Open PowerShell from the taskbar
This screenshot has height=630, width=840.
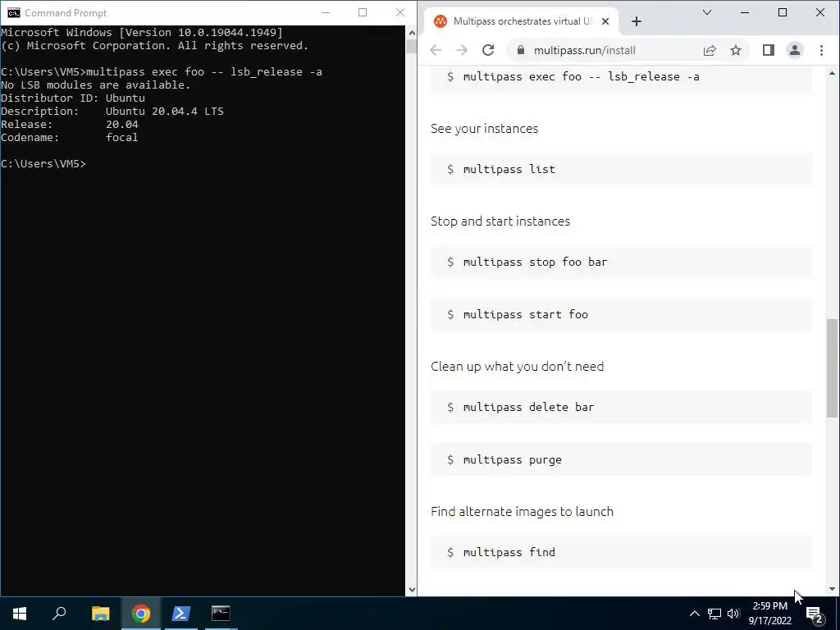(x=181, y=614)
